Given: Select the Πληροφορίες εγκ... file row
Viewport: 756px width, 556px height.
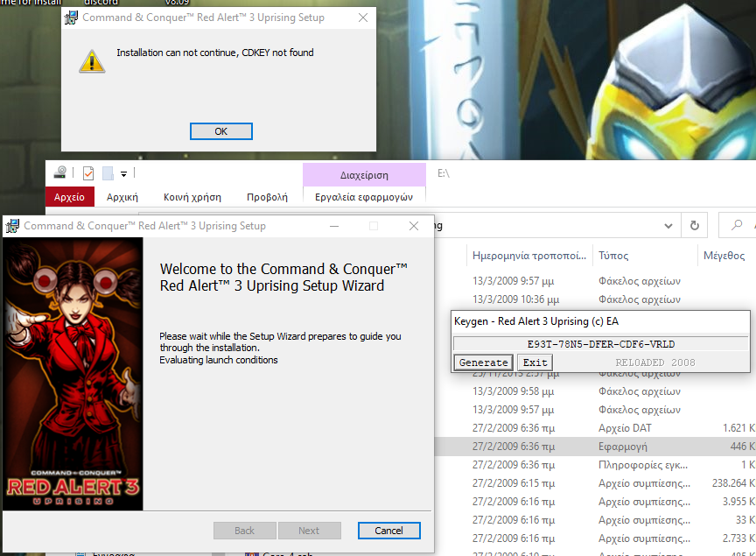Looking at the screenshot, I should pos(595,465).
